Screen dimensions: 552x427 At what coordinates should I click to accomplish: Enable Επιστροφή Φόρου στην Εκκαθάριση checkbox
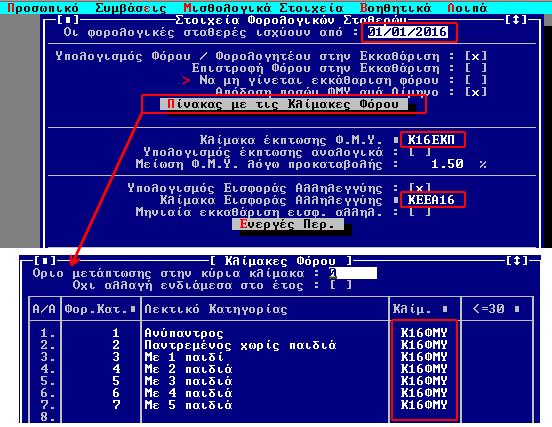coord(476,68)
